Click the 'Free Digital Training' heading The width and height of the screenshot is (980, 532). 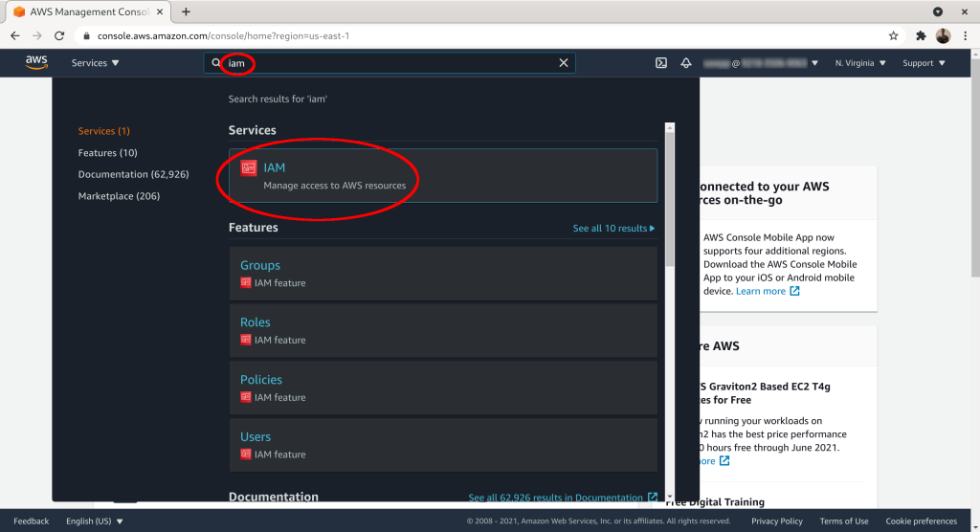(714, 501)
